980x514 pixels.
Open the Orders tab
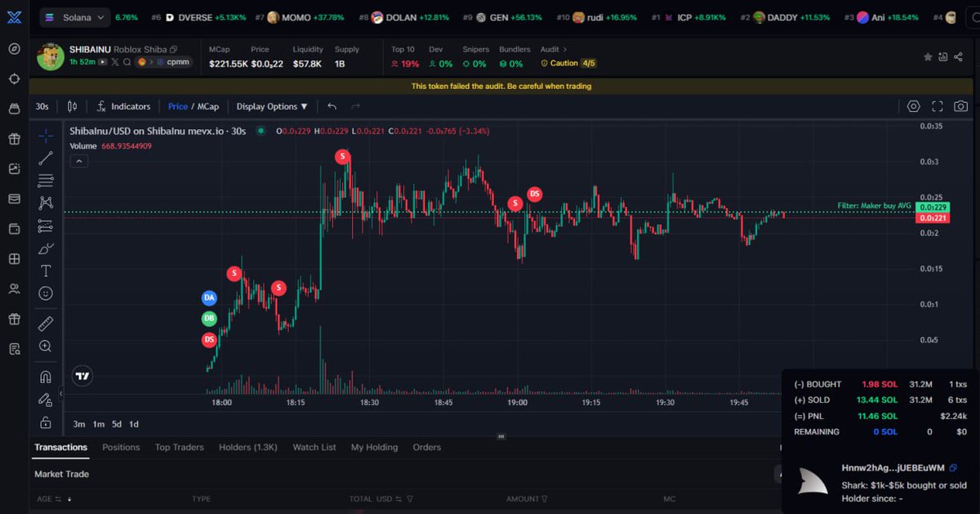pos(426,447)
